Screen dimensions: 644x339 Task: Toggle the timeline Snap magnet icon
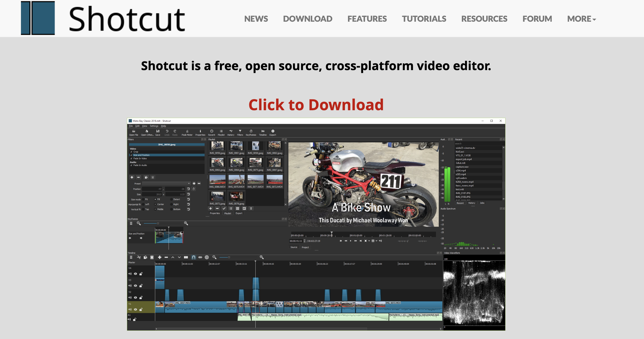(x=194, y=257)
